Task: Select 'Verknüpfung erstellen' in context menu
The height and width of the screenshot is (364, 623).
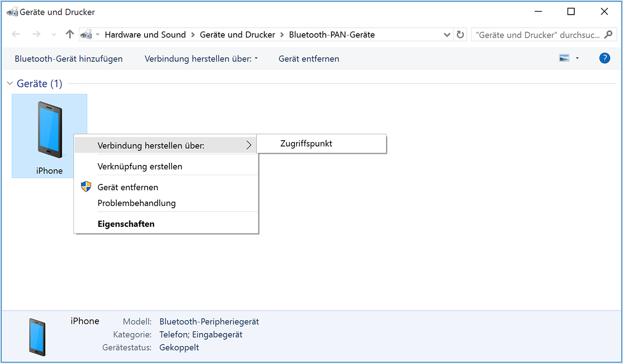Action: (165, 166)
